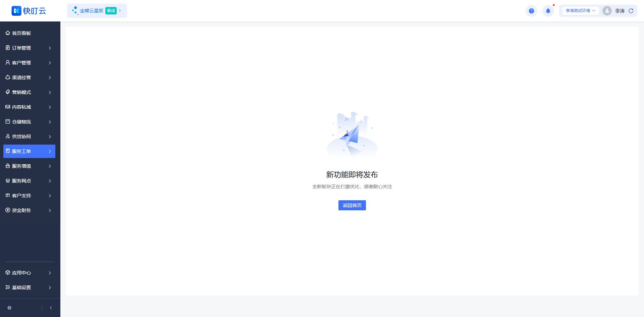Viewport: 644px width, 317px height.
Task: Click the 服务工单 icon
Action: 8,151
